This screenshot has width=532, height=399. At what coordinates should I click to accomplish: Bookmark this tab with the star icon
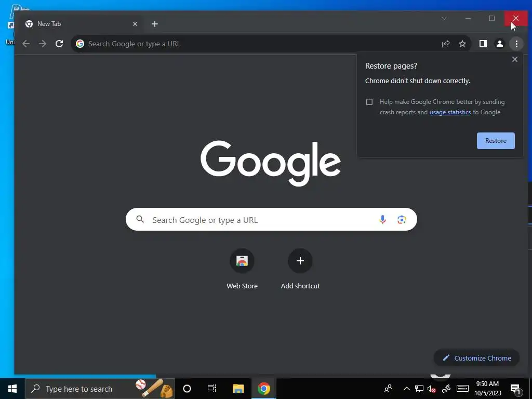pos(462,44)
